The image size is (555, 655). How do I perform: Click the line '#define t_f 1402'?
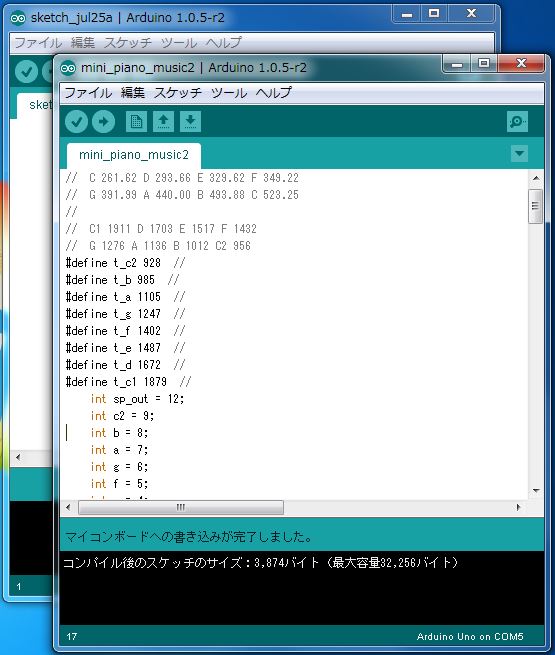(x=125, y=331)
